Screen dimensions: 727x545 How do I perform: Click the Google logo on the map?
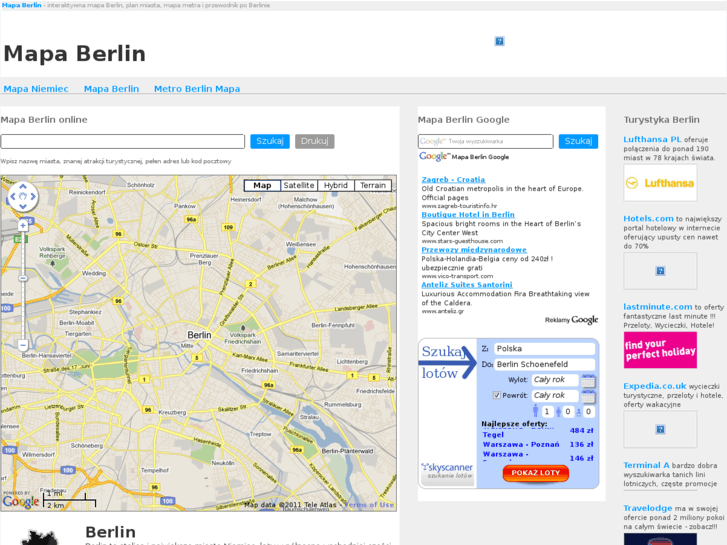point(21,501)
